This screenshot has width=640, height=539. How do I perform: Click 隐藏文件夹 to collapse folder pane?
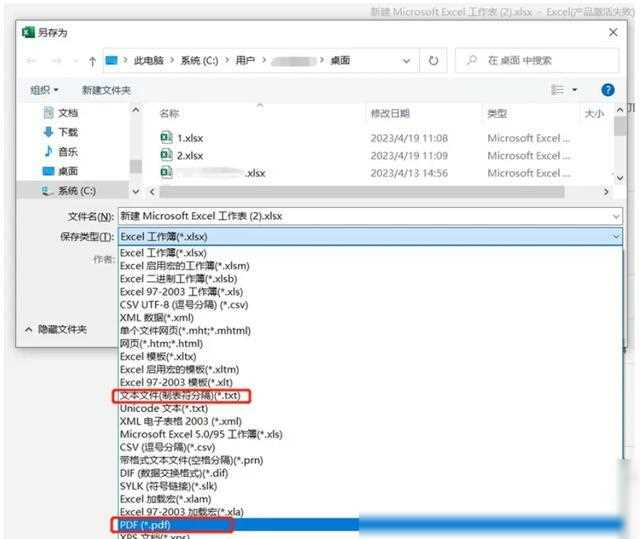tap(56, 329)
